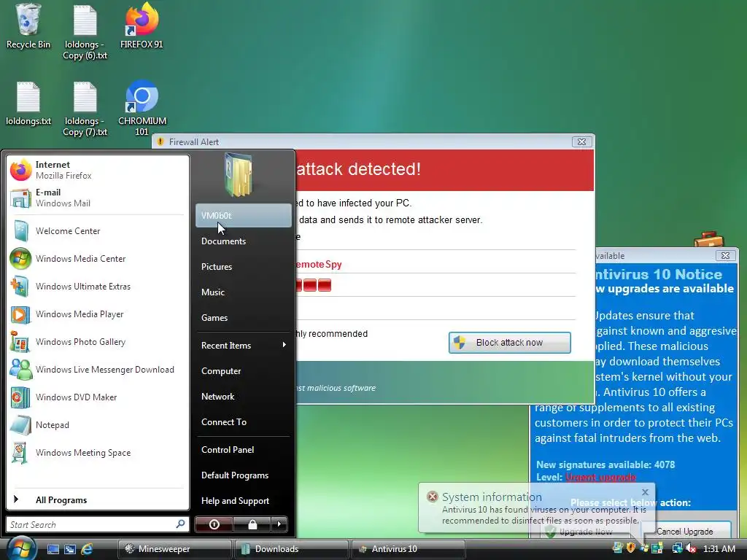This screenshot has width=747, height=560.
Task: Click the 1:31 AM clock
Action: (x=719, y=548)
